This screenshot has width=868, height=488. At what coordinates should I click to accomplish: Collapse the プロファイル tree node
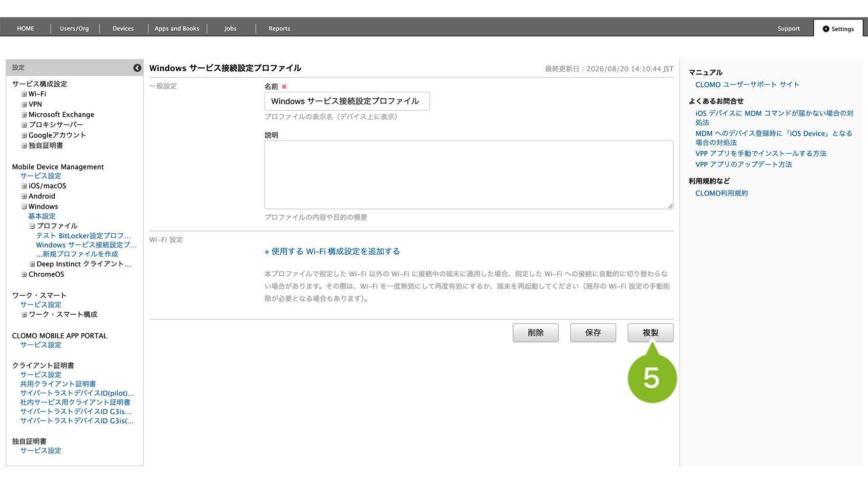32,226
